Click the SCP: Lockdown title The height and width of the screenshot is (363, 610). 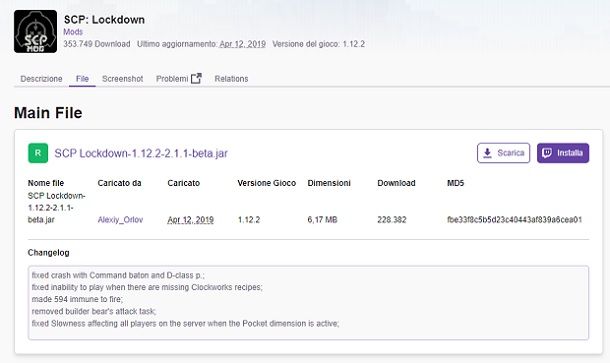[x=104, y=20]
